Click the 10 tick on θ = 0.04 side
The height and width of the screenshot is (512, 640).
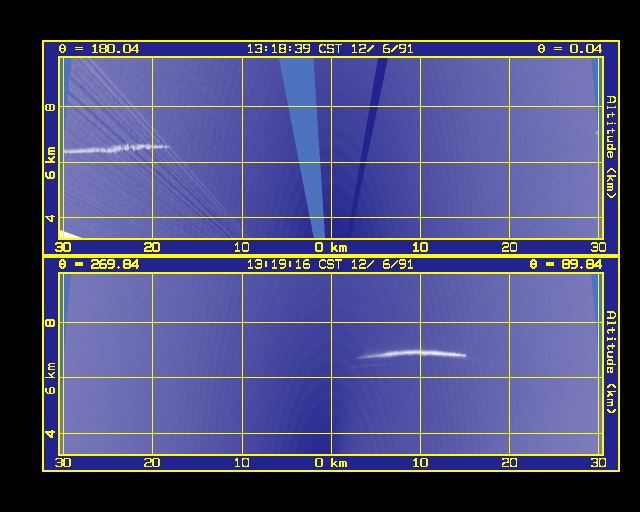(420, 247)
